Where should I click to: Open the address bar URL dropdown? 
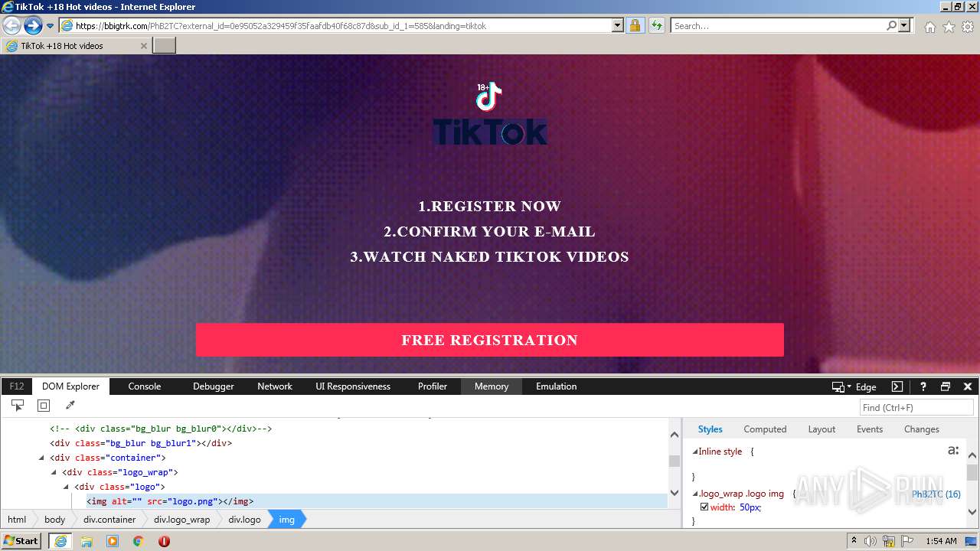click(x=618, y=26)
